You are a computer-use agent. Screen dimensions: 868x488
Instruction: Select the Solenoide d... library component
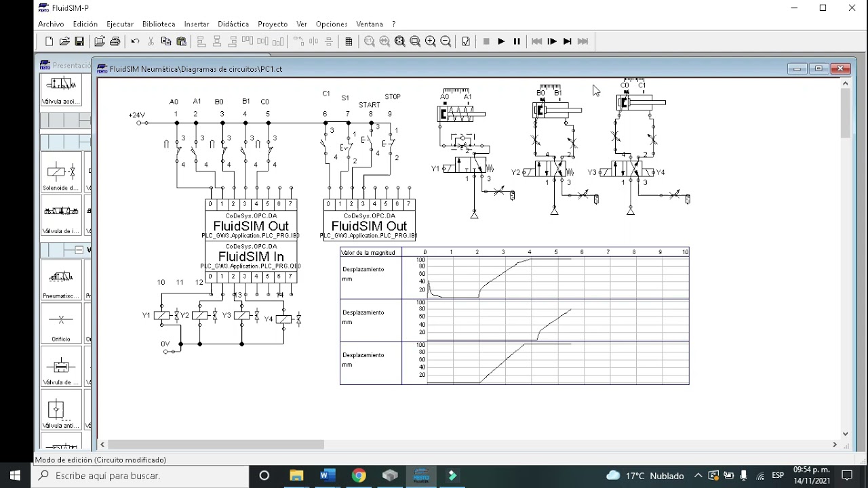pos(61,172)
